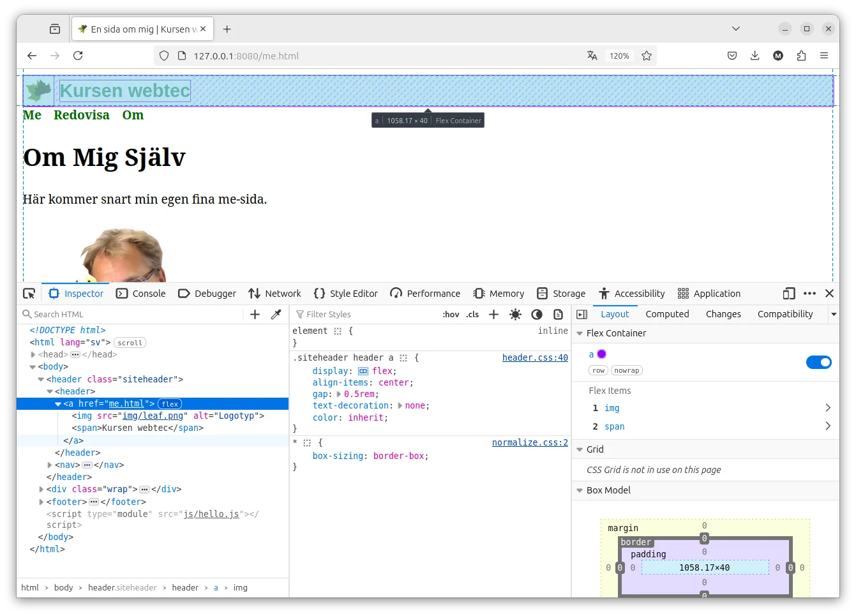Open responsive design mode icon
856x616 pixels.
point(789,294)
